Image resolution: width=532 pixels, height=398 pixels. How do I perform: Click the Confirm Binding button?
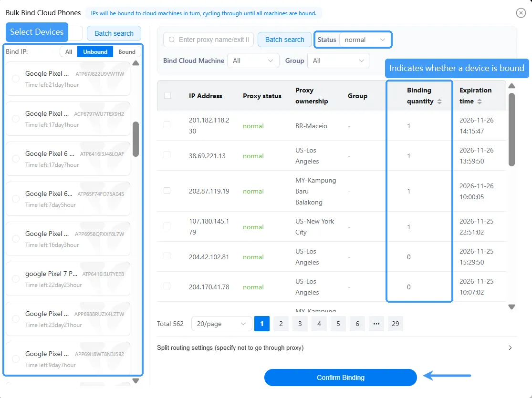[x=340, y=378]
